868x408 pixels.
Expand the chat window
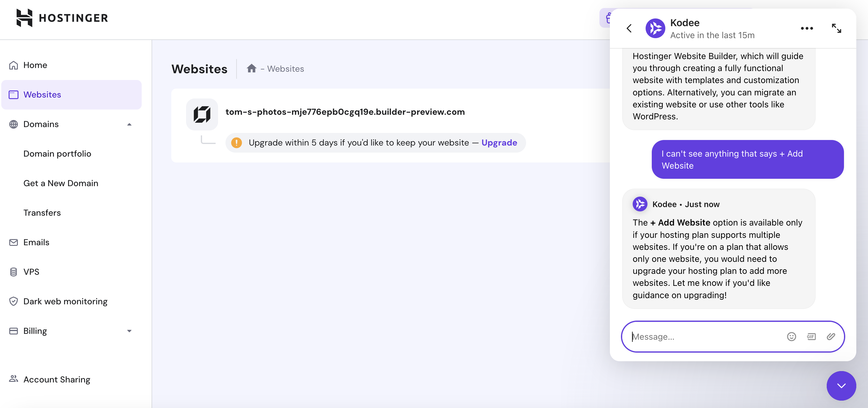click(x=836, y=28)
